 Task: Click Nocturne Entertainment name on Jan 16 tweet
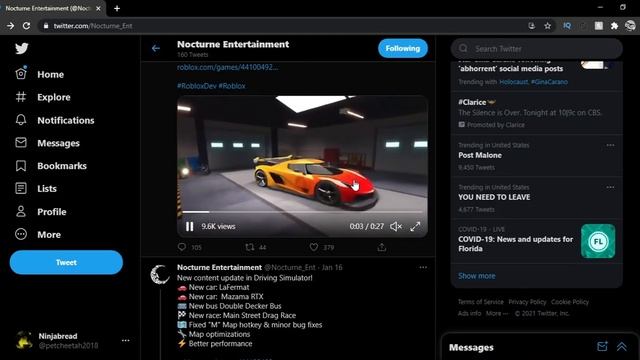tap(219, 267)
